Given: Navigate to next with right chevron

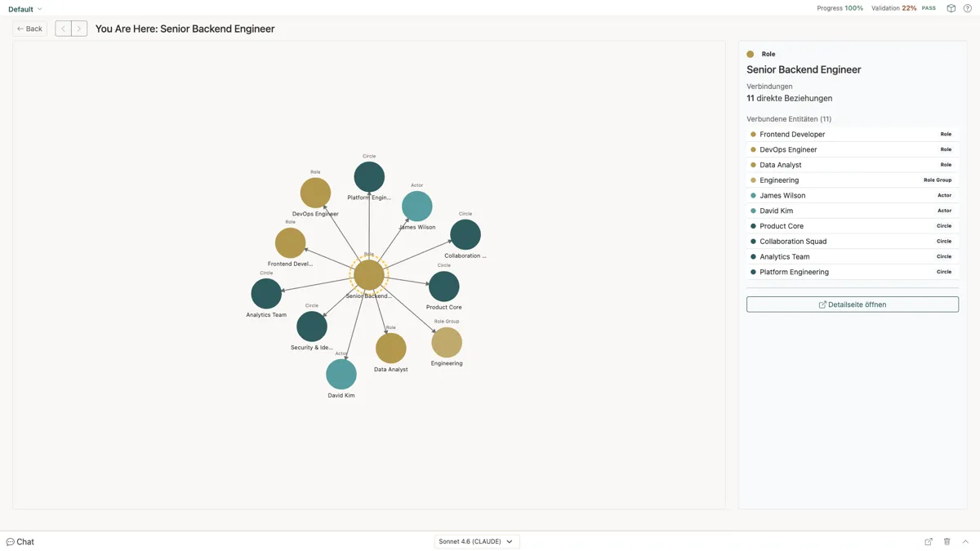Looking at the screenshot, I should pos(79,29).
